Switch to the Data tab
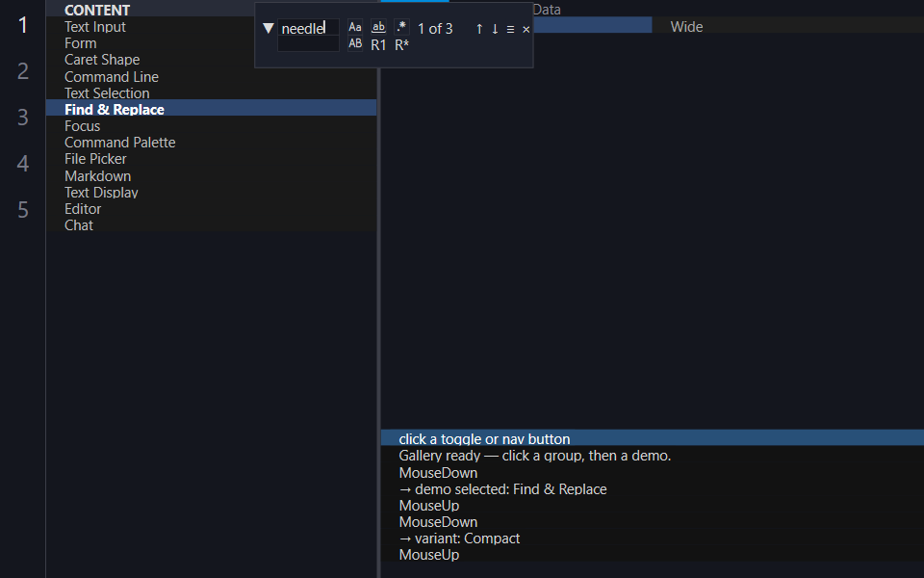The width and height of the screenshot is (924, 578). (x=547, y=9)
